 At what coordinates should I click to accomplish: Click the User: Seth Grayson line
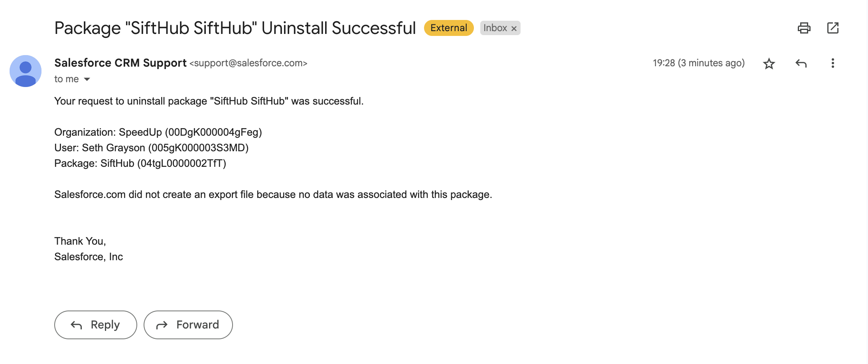point(151,148)
